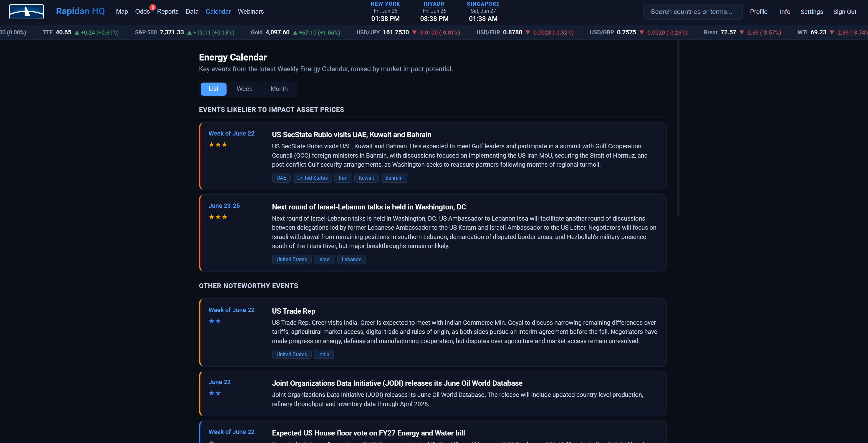Screen dimensions: 868x443
Task: Click the red down arrow beside Brent change
Action: pos(742,33)
